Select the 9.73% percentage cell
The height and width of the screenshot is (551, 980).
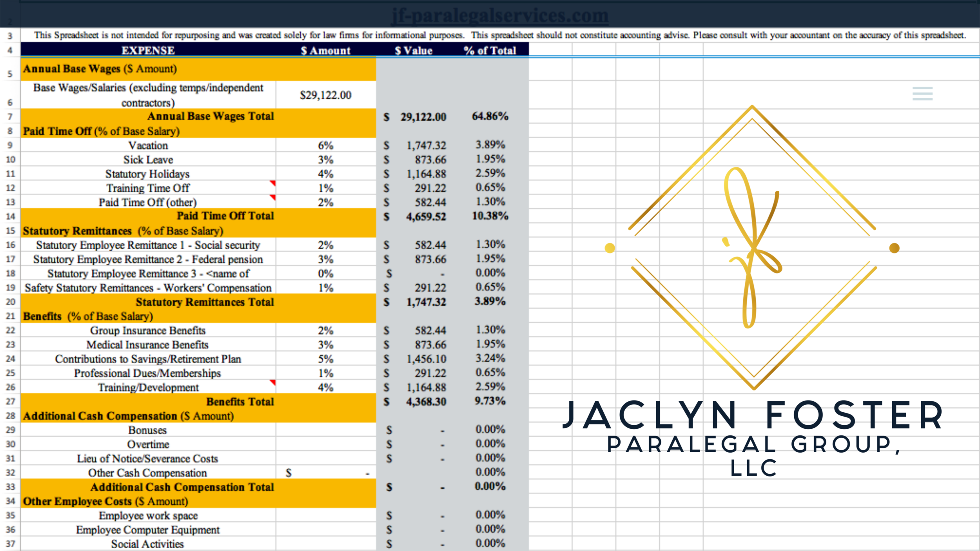490,401
